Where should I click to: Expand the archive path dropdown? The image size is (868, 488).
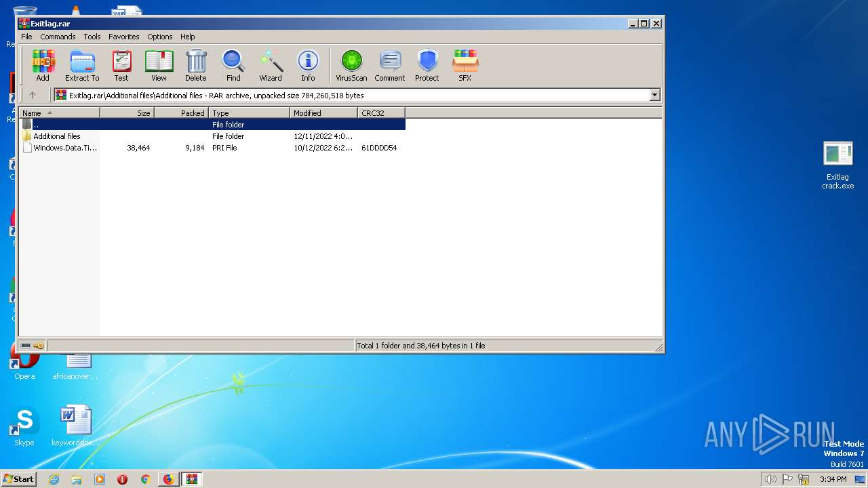tap(654, 96)
